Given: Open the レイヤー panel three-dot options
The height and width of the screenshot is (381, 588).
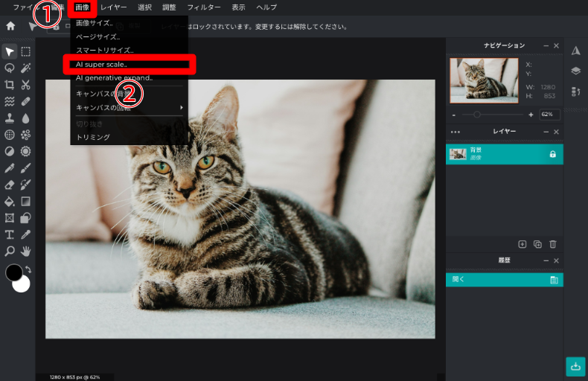Looking at the screenshot, I should click(x=456, y=132).
